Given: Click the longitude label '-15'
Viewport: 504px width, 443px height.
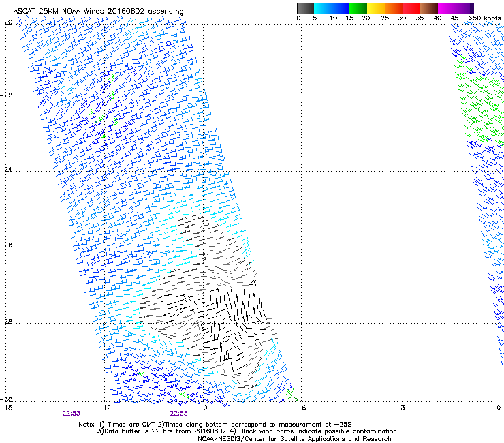Looking at the screenshot, I should click(6, 408).
